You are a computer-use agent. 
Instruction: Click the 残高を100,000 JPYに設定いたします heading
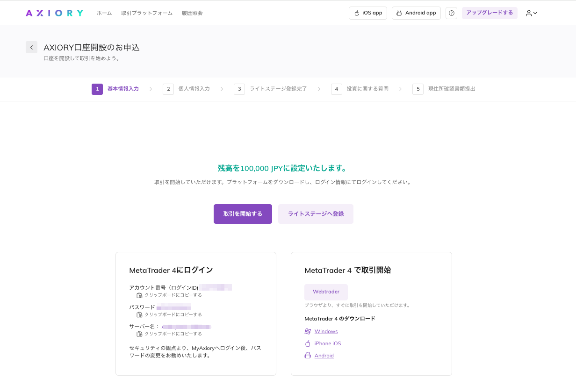pos(282,168)
